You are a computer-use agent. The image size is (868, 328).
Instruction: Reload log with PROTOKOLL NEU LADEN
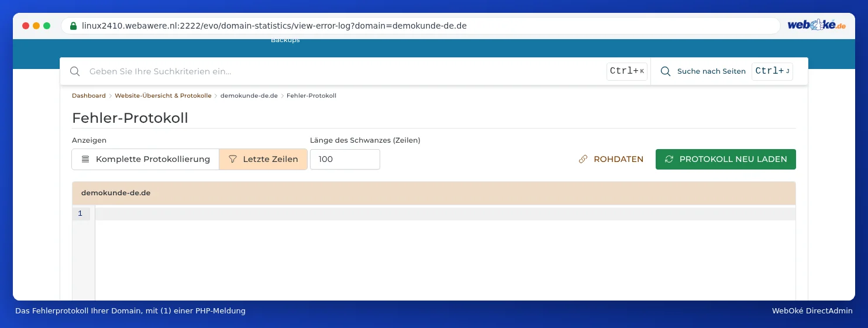pos(726,159)
